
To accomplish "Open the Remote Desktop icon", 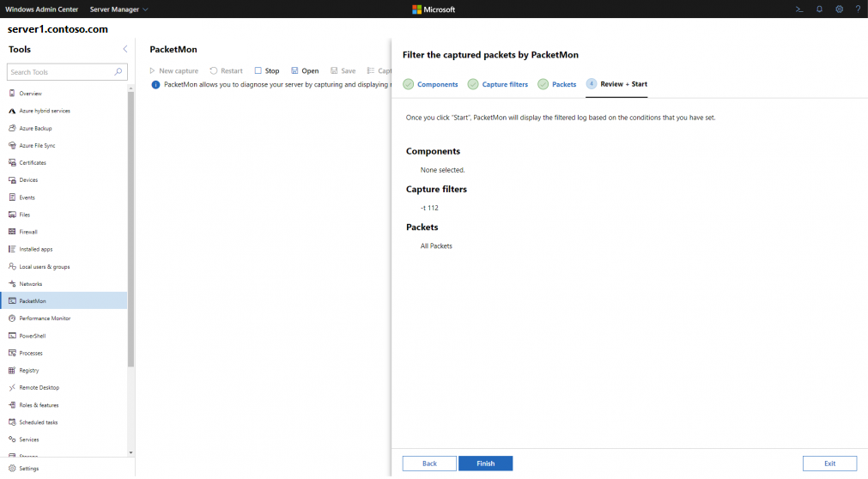I will click(x=12, y=388).
